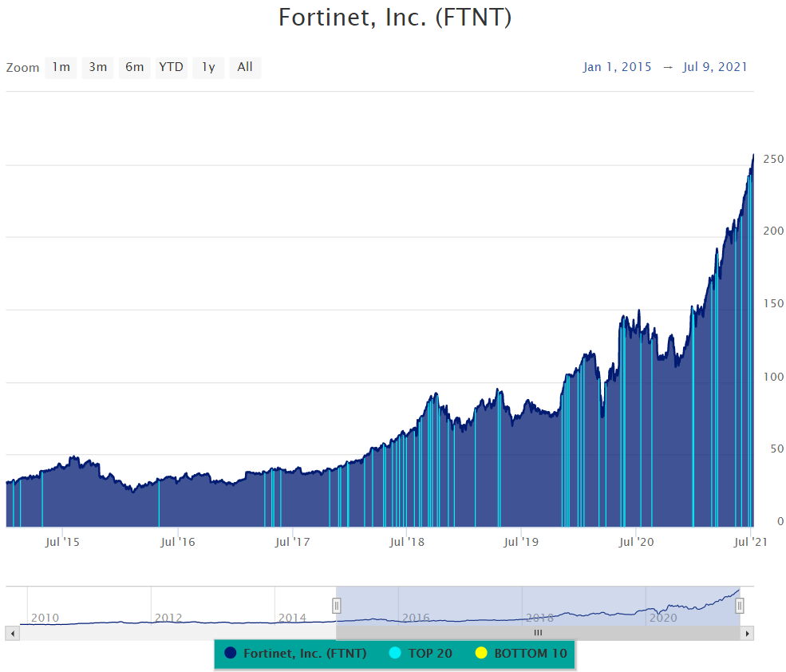786x672 pixels.
Task: Click the 2014 label in the navigator
Action: pyautogui.click(x=292, y=618)
